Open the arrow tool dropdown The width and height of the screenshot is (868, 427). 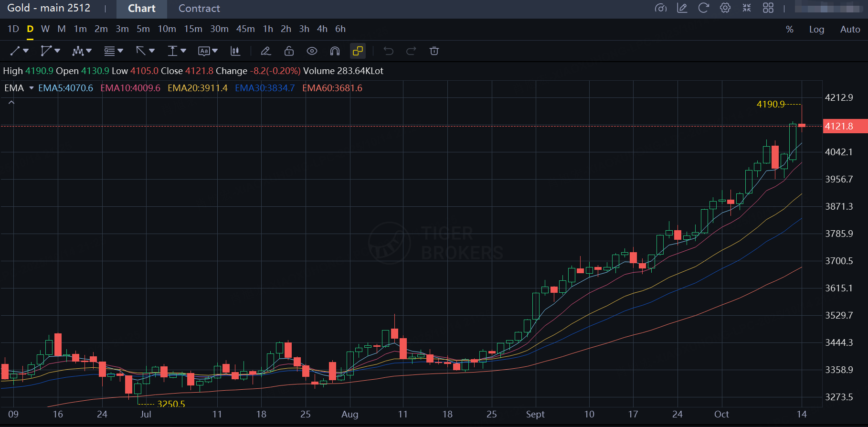(x=152, y=51)
